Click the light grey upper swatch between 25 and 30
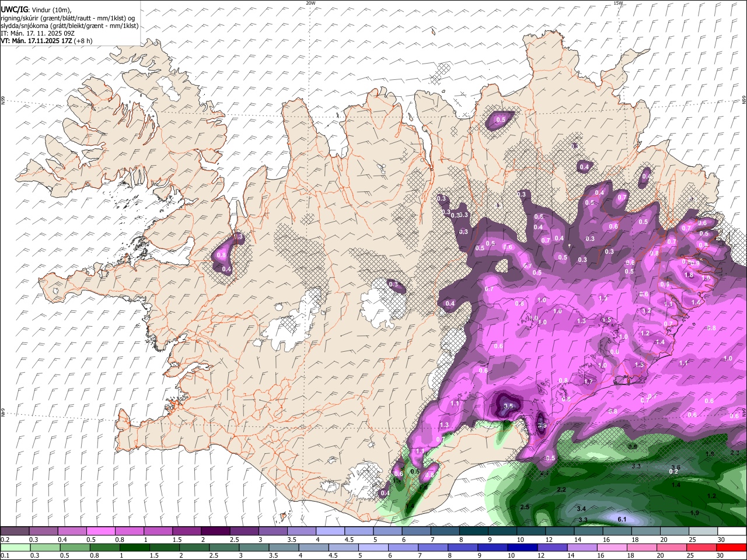 tap(704, 531)
